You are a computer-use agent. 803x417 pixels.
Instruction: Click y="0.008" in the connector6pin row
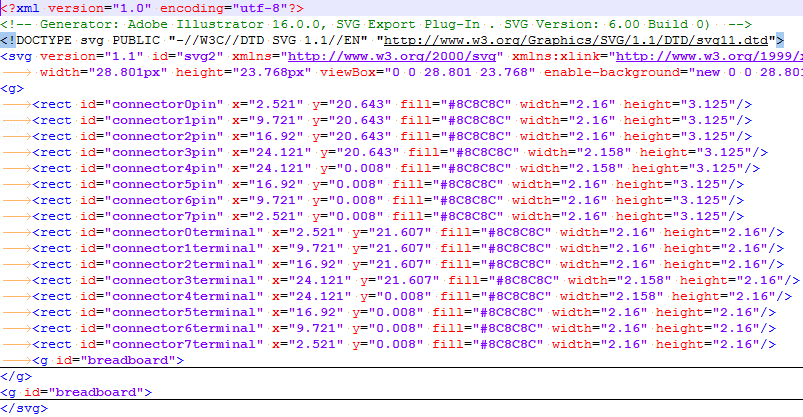tap(348, 201)
